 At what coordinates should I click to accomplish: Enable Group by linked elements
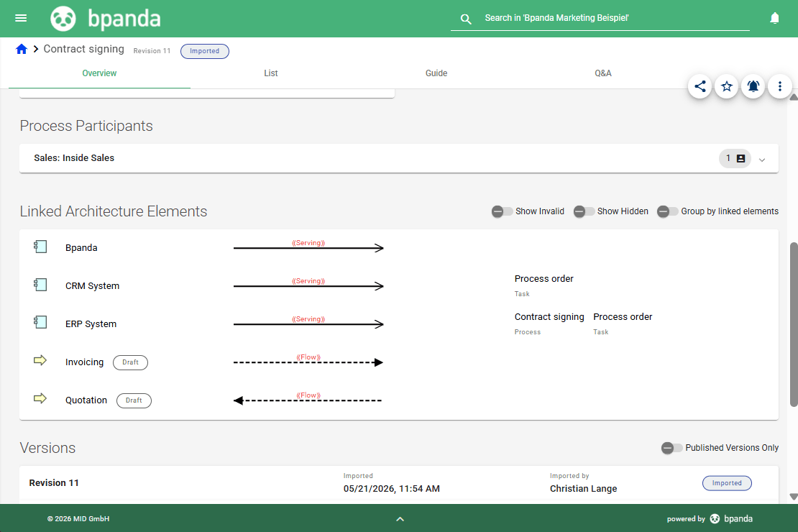[x=668, y=211]
